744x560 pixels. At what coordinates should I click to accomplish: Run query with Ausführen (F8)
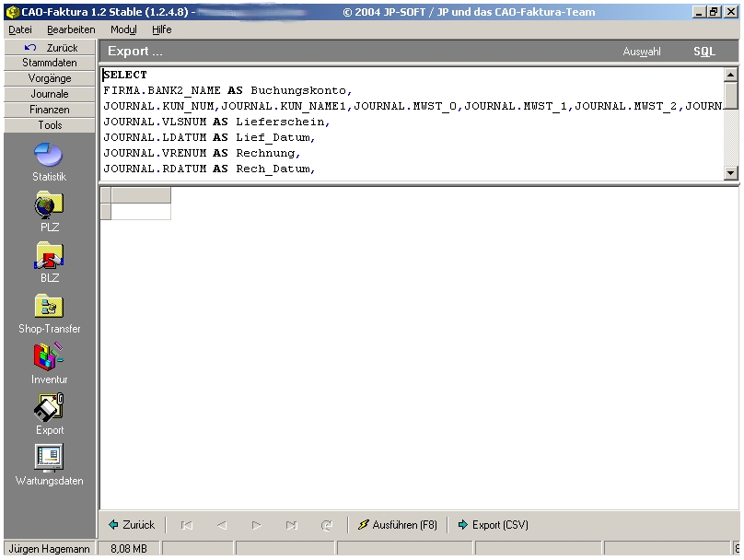click(398, 525)
